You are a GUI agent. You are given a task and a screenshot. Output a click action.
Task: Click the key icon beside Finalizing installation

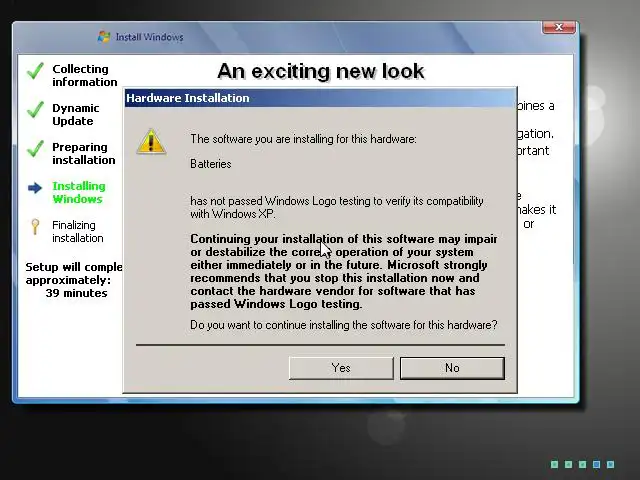[x=35, y=226]
